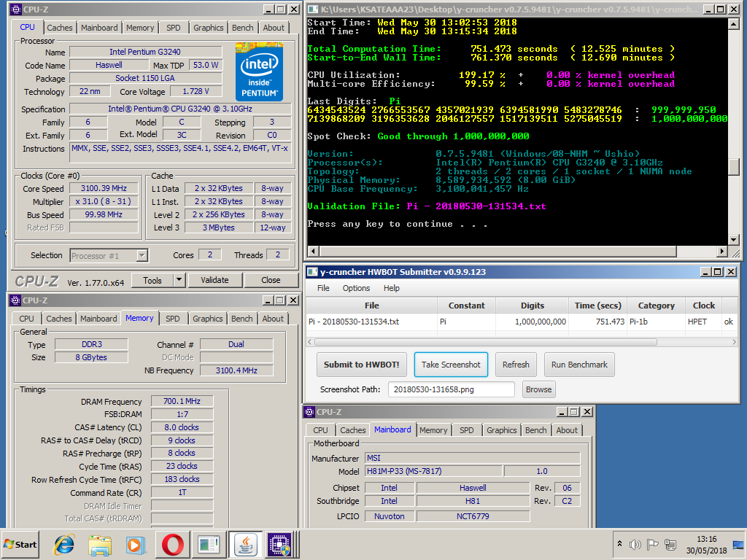Expand the Processor #1 selection dropdown
This screenshot has height=560, width=747.
pyautogui.click(x=142, y=256)
